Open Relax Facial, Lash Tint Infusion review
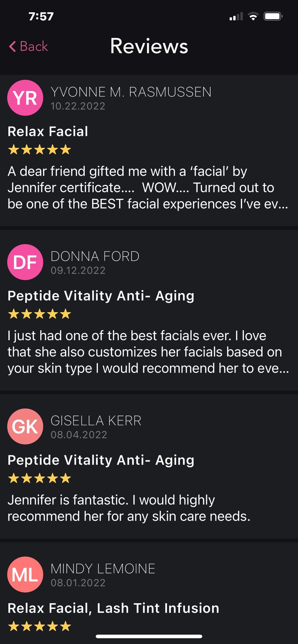 pyautogui.click(x=113, y=608)
